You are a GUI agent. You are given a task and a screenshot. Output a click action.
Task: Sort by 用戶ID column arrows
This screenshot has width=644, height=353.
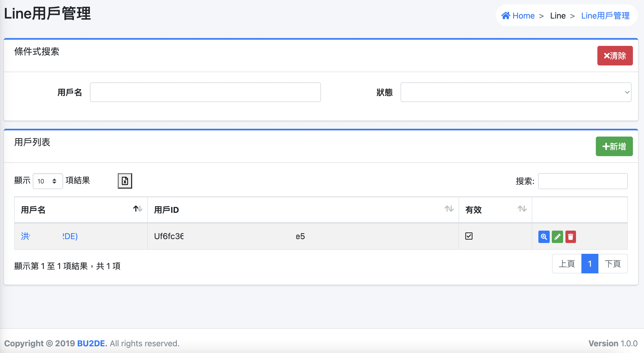pos(449,209)
